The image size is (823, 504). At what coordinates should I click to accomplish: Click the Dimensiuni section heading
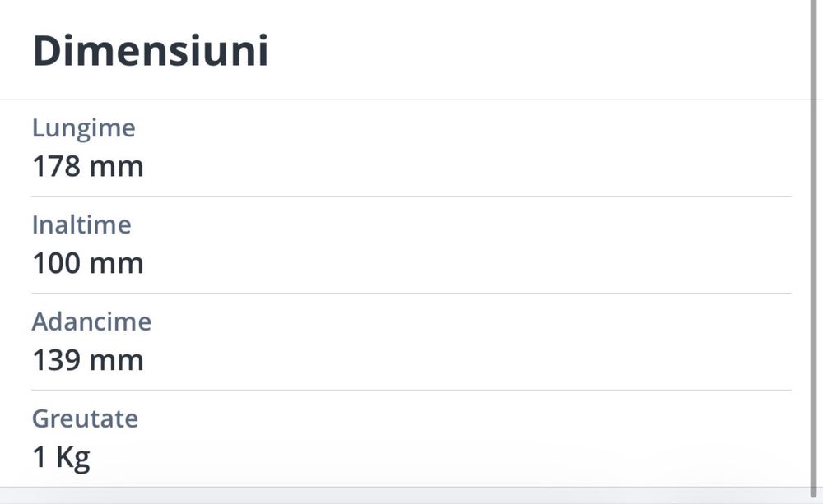(150, 52)
